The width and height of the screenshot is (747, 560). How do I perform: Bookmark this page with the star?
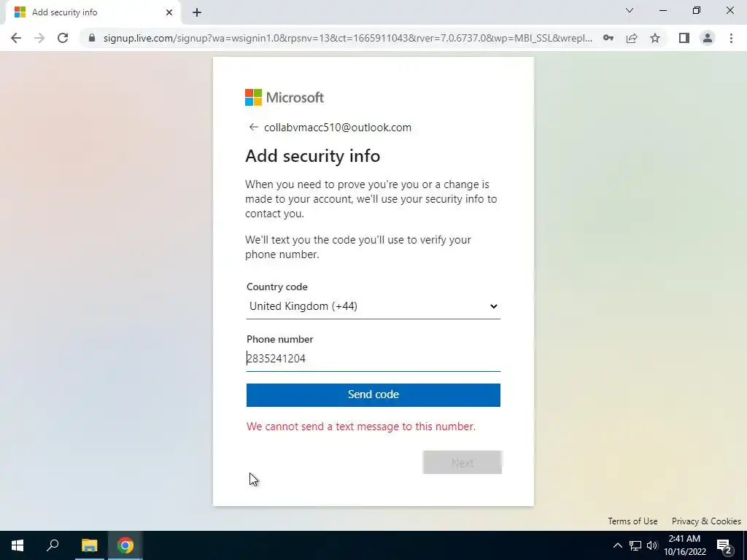click(x=655, y=38)
